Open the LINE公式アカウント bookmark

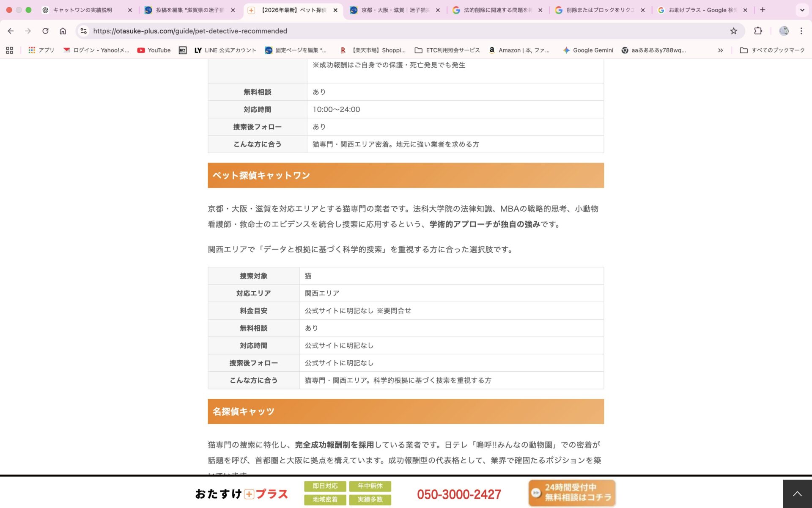[x=225, y=50]
